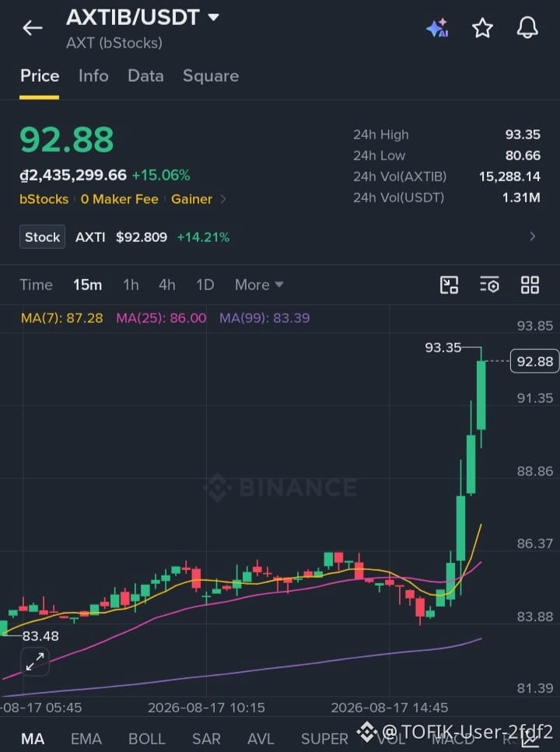Screen dimensions: 560x752
Task: Tap the +14.21% stock change
Action: 204,237
